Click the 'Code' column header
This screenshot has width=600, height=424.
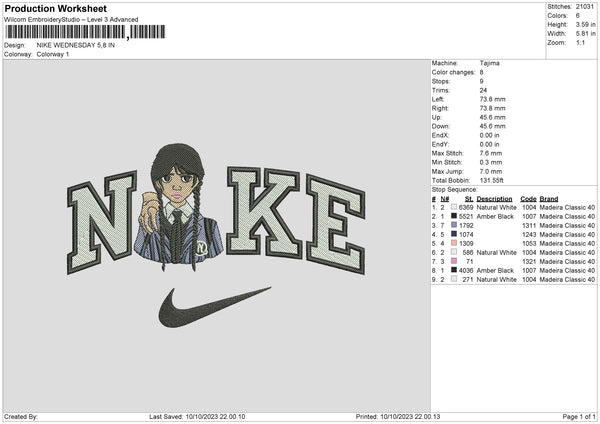tap(528, 199)
